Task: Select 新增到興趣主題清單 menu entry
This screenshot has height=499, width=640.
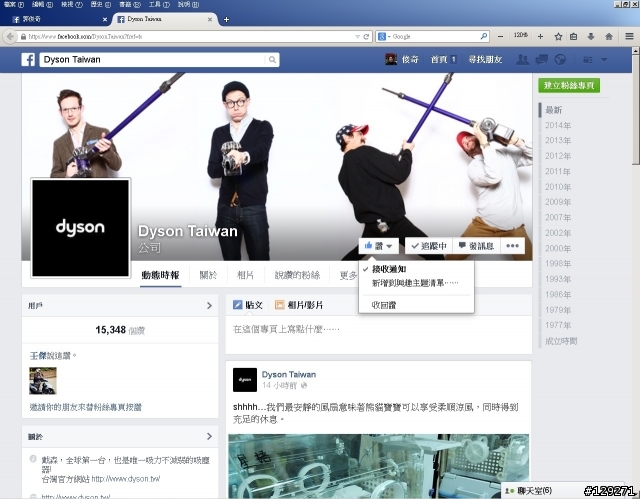Action: pyautogui.click(x=416, y=283)
